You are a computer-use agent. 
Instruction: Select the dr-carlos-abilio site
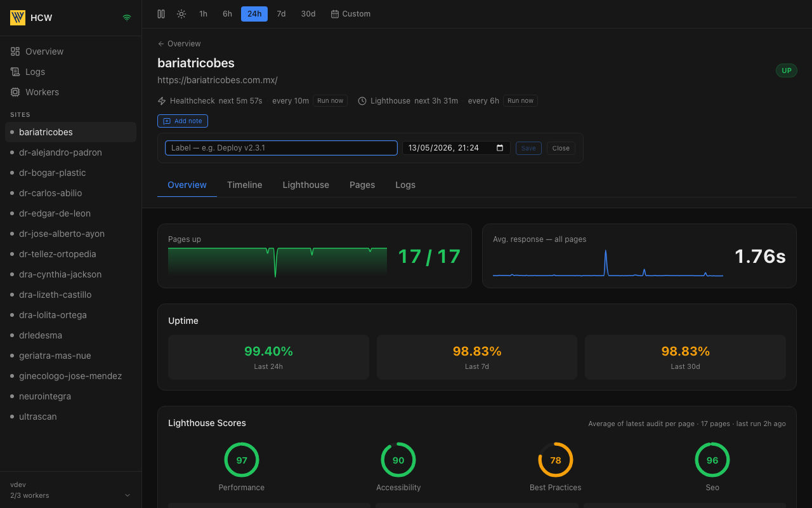pos(71,193)
